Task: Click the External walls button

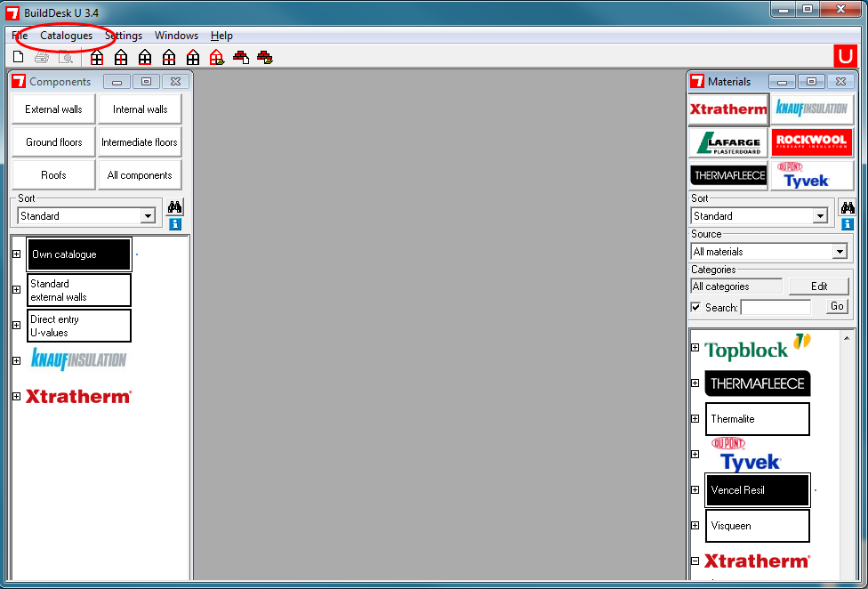Action: coord(53,109)
